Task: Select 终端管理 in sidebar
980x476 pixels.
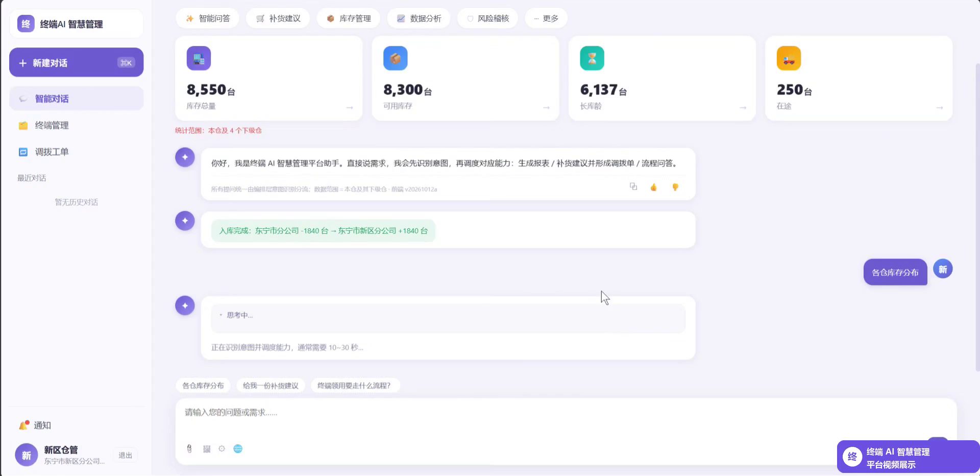Action: [77, 125]
